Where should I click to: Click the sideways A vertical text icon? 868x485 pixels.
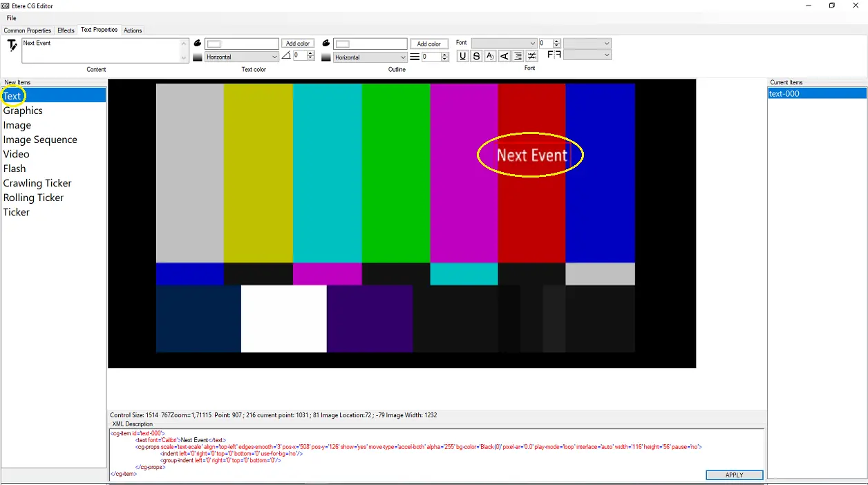(x=504, y=57)
